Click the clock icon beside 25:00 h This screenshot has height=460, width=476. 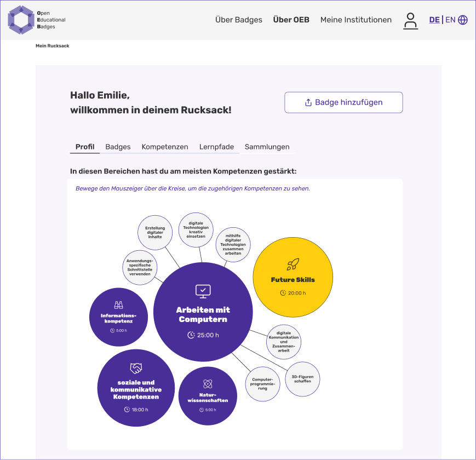point(191,335)
